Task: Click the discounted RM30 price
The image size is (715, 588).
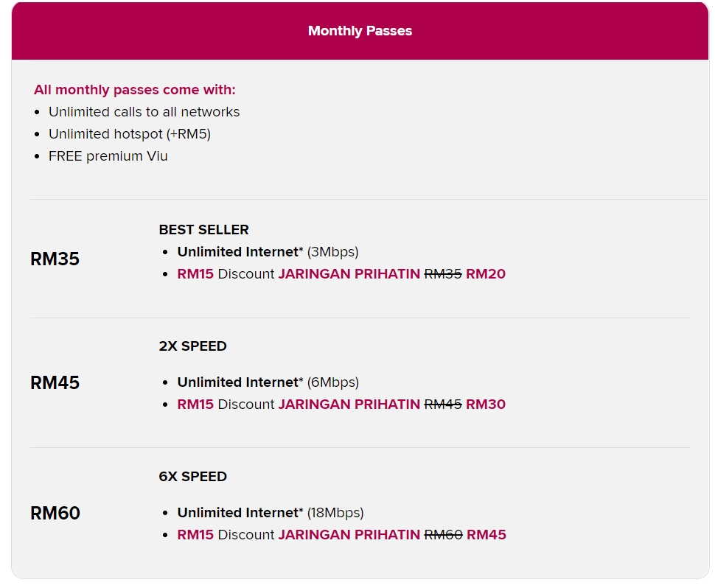Action: point(486,405)
